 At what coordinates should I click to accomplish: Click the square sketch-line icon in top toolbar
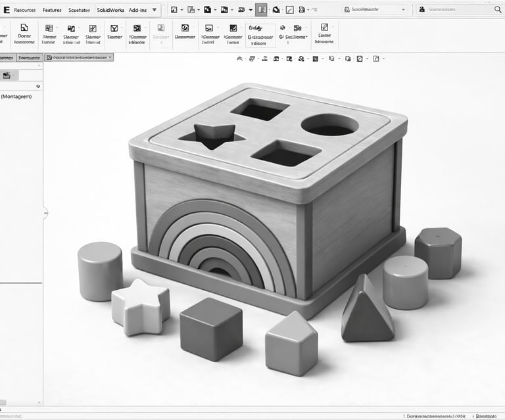tap(289, 11)
